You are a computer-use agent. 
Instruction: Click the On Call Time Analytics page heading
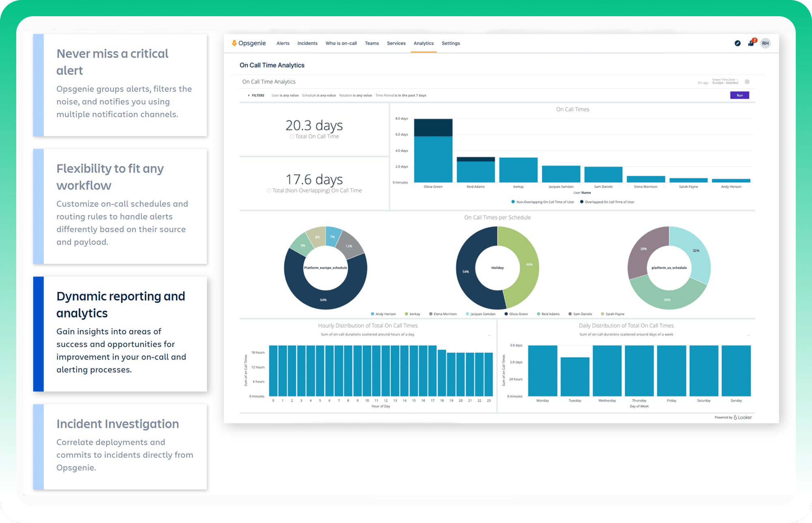click(x=272, y=65)
